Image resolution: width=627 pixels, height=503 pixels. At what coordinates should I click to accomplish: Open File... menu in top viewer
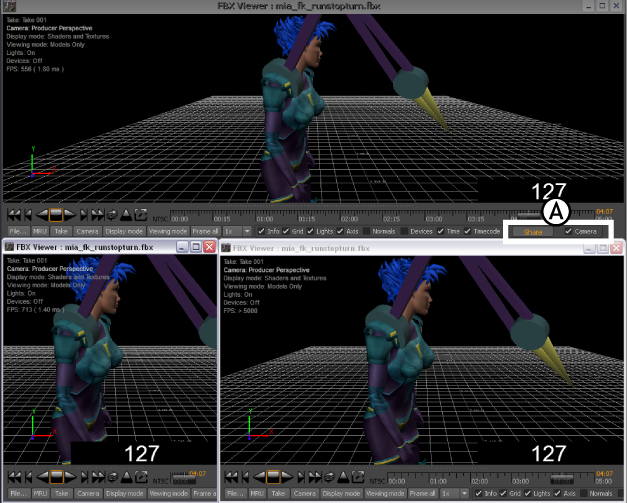tap(18, 231)
